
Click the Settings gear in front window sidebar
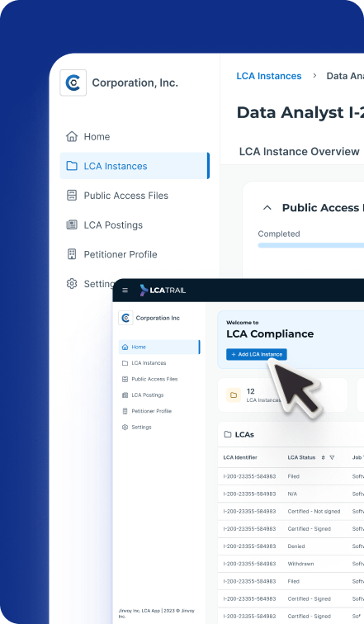[x=125, y=427]
